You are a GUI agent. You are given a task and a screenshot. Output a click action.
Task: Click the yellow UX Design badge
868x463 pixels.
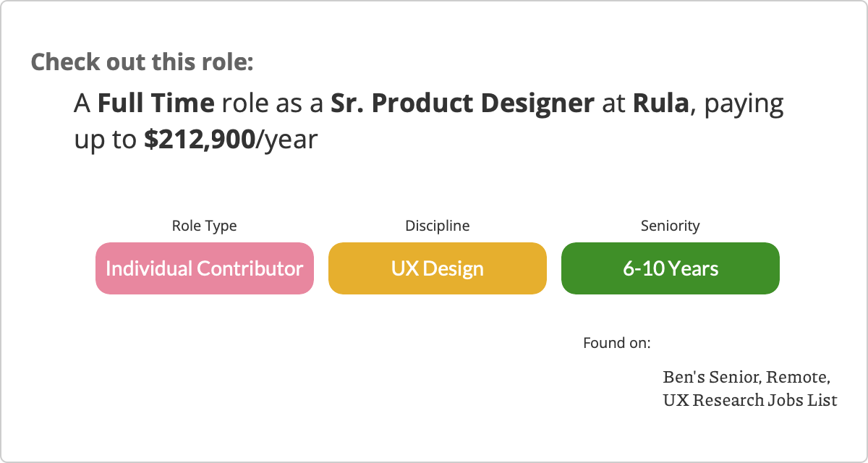437,268
